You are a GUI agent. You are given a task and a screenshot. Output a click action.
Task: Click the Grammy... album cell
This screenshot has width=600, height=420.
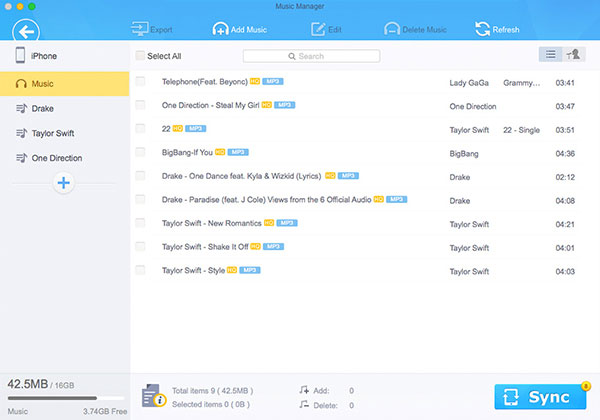[x=522, y=83]
